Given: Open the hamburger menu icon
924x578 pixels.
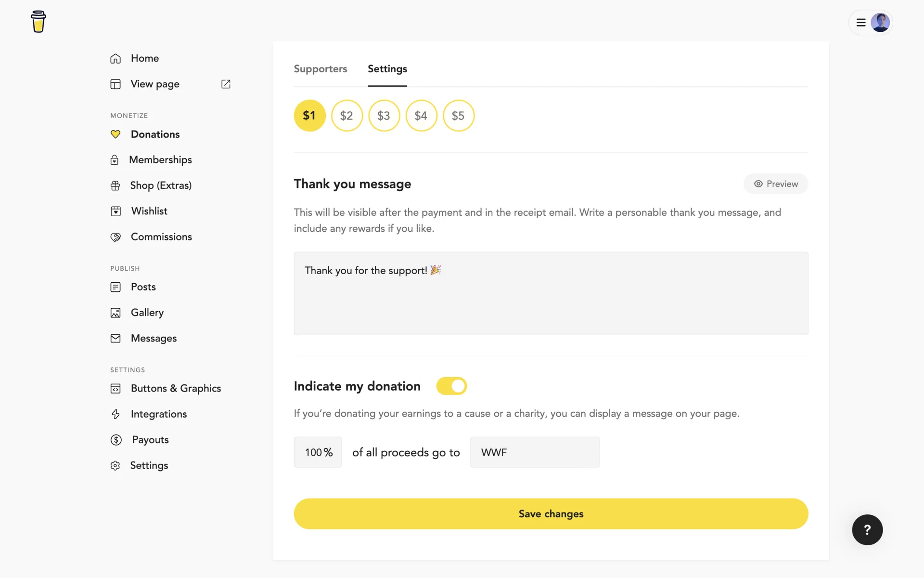Looking at the screenshot, I should click(861, 23).
